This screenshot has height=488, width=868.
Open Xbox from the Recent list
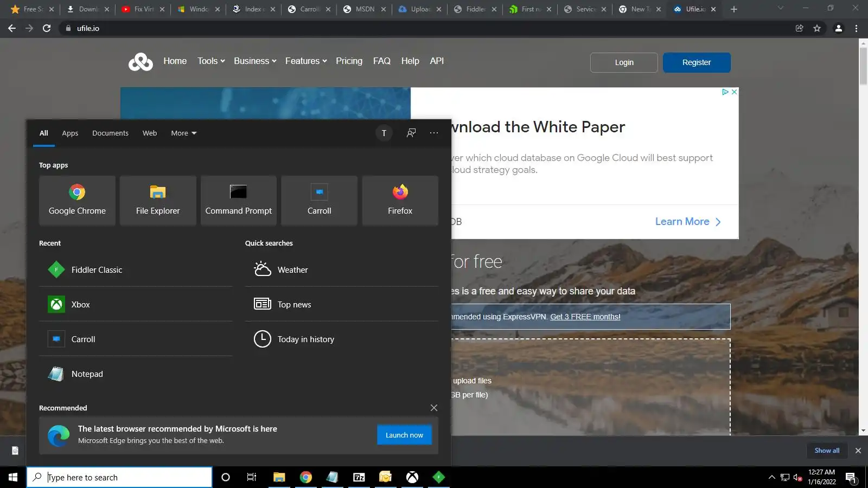(136, 304)
